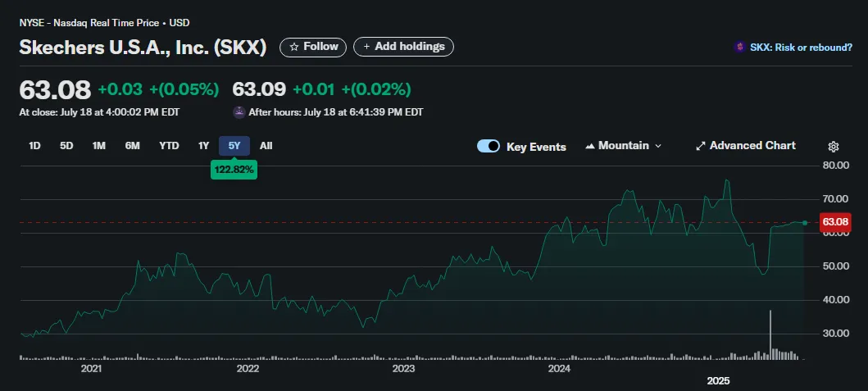Choose the 6M time period
Screen dimensions: 868x391
[x=132, y=146]
